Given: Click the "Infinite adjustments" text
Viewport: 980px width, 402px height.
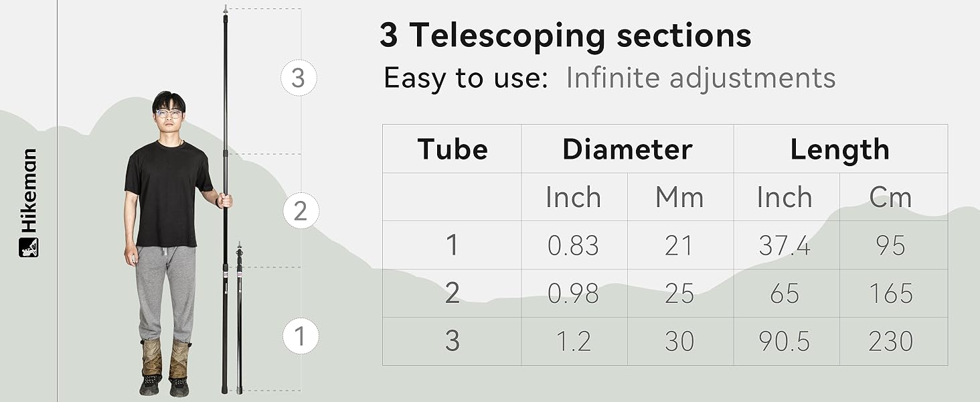Looking at the screenshot, I should tap(700, 78).
